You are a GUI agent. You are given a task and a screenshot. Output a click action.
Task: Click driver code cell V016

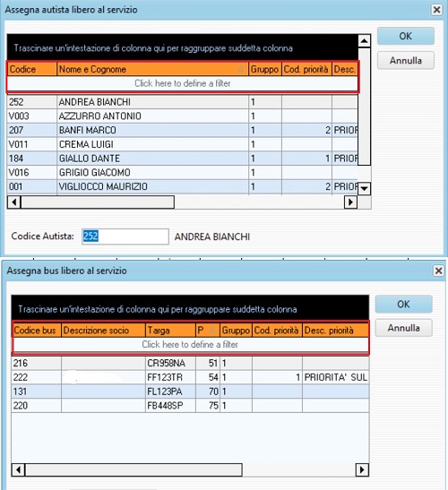[x=32, y=173]
